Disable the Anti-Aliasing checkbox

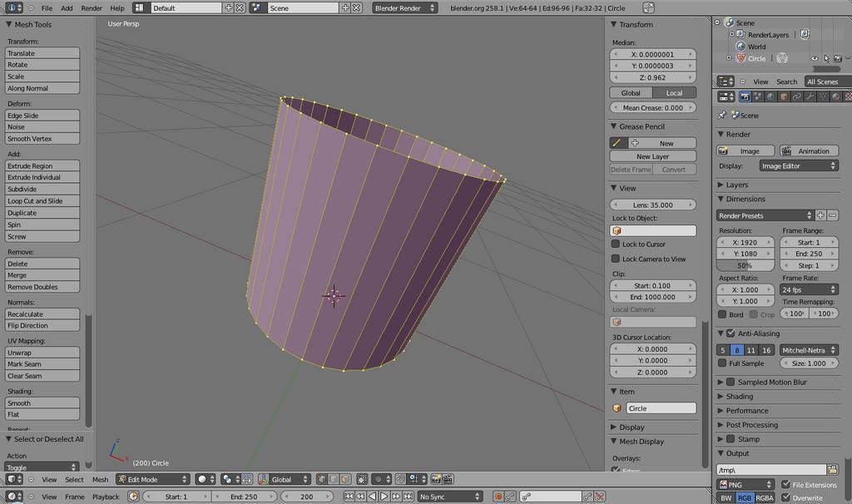[731, 334]
